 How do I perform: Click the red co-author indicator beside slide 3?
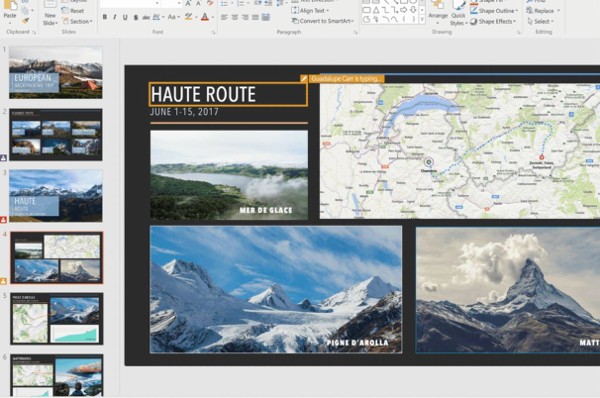point(3,220)
